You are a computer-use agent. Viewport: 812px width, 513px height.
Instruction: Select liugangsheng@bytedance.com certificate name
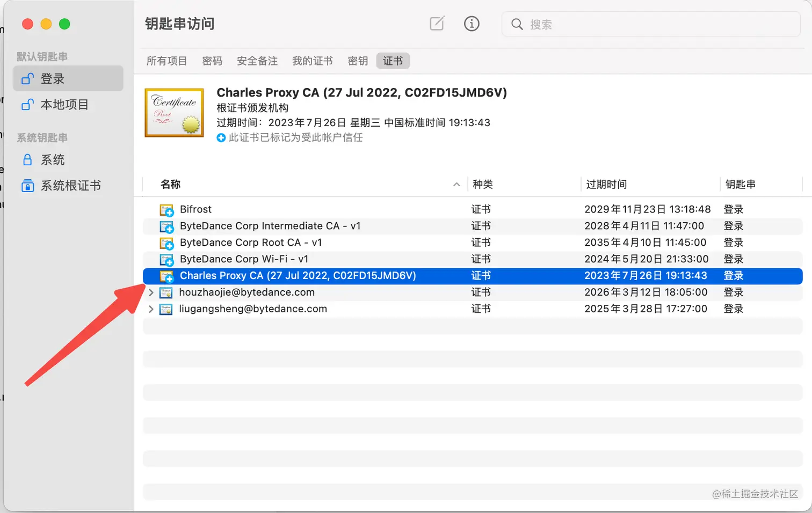coord(253,309)
